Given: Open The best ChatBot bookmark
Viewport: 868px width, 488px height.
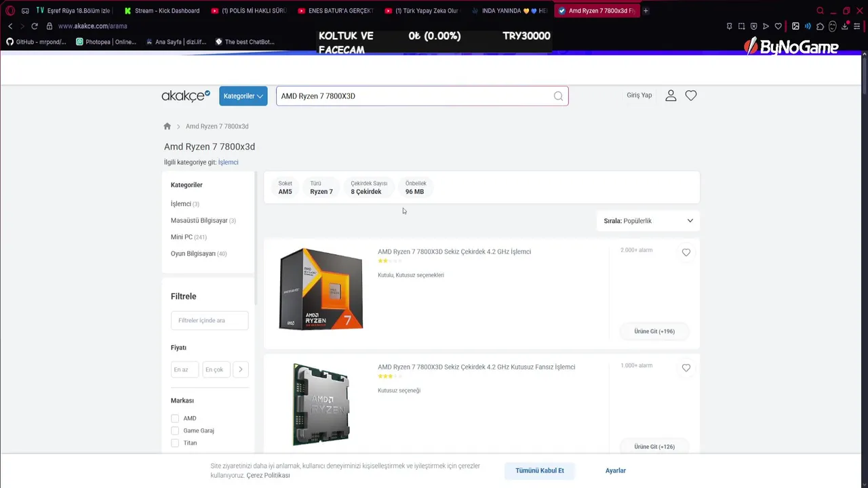Looking at the screenshot, I should [x=245, y=42].
